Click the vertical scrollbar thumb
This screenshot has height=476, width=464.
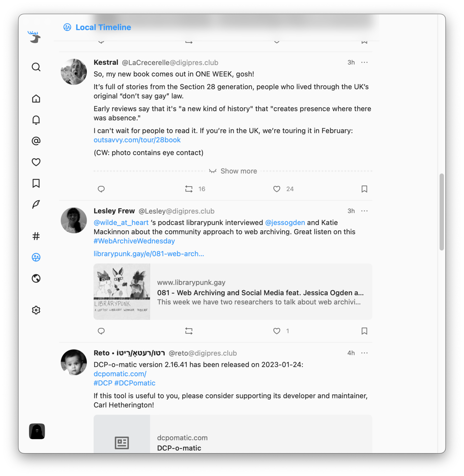point(442,212)
